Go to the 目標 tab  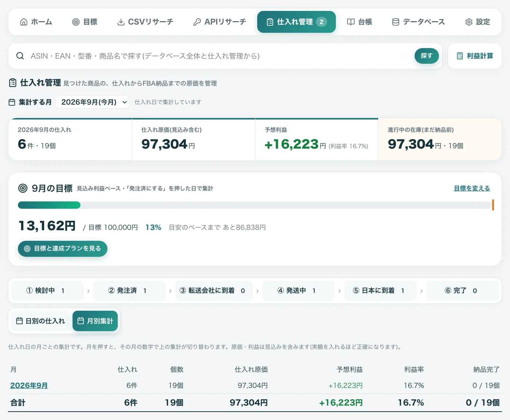click(x=85, y=22)
